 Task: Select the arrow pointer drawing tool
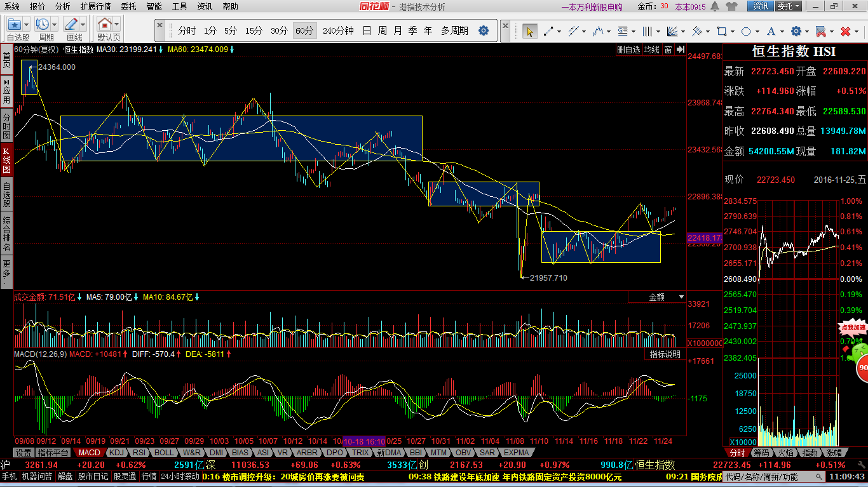[x=529, y=31]
